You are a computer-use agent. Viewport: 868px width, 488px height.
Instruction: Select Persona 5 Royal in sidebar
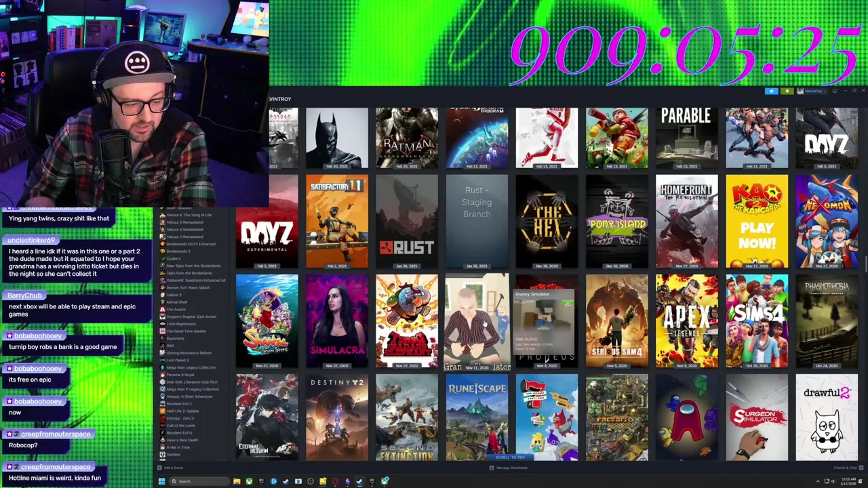coord(180,375)
